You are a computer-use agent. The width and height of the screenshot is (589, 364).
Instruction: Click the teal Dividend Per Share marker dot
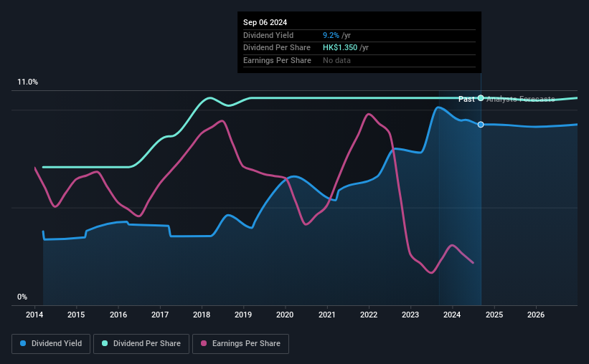pyautogui.click(x=481, y=98)
